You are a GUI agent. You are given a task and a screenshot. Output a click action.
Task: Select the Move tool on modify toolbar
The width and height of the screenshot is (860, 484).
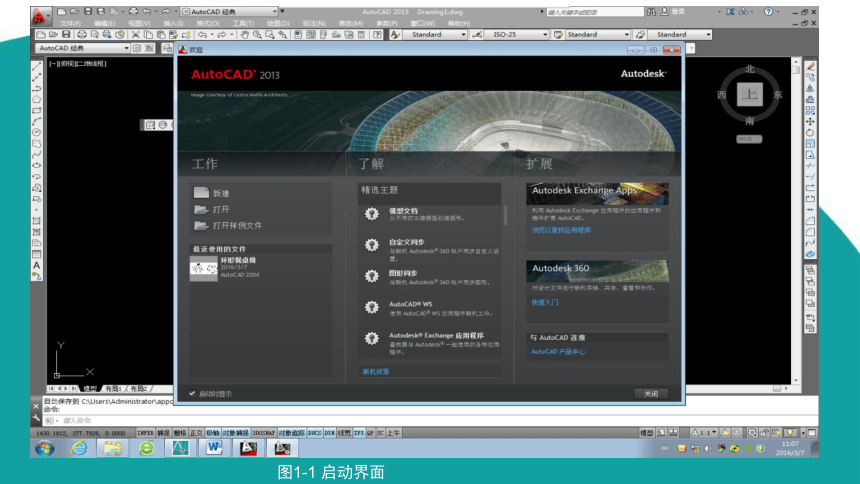click(810, 121)
